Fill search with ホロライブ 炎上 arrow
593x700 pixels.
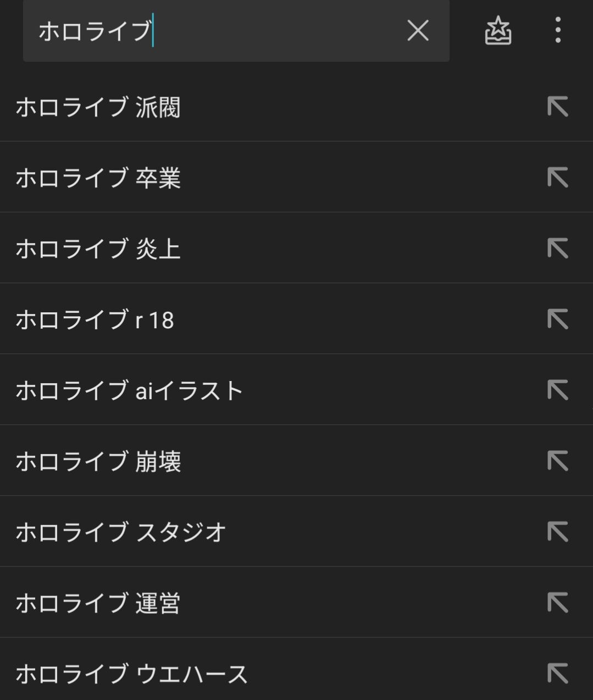point(557,249)
